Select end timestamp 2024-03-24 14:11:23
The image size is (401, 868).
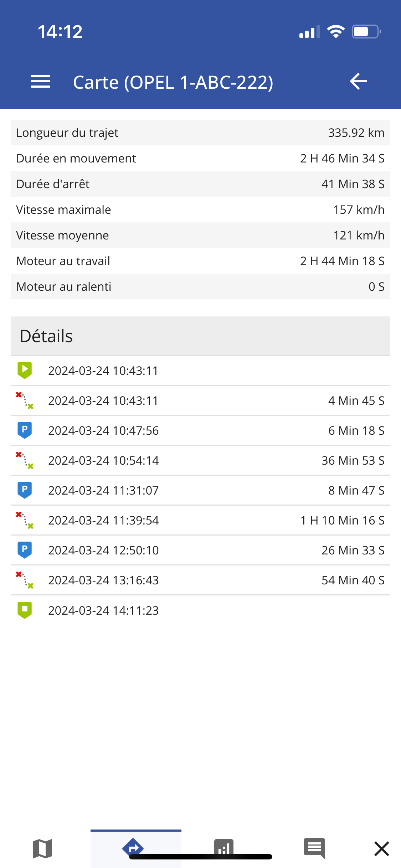click(x=103, y=610)
